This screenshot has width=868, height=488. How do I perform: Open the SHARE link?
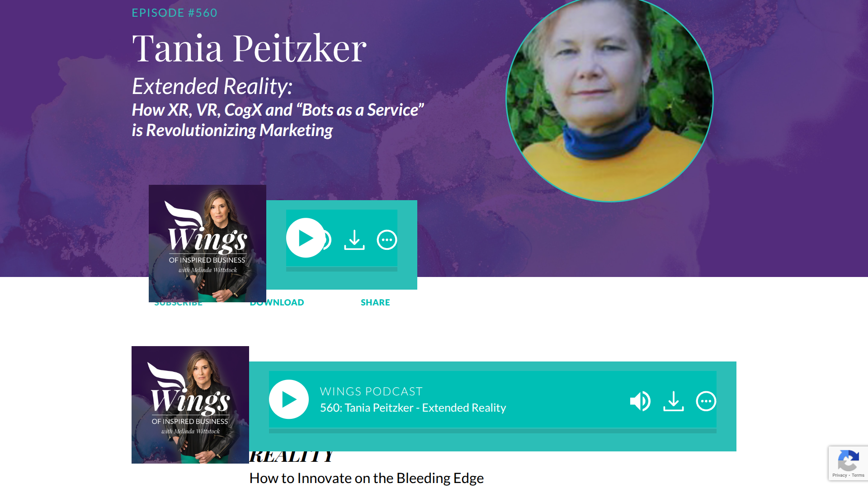click(375, 302)
